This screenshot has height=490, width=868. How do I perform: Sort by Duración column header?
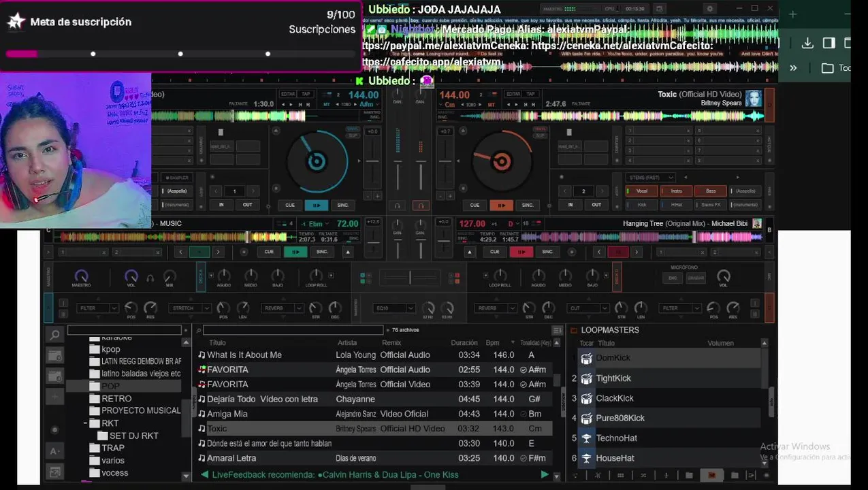point(464,343)
